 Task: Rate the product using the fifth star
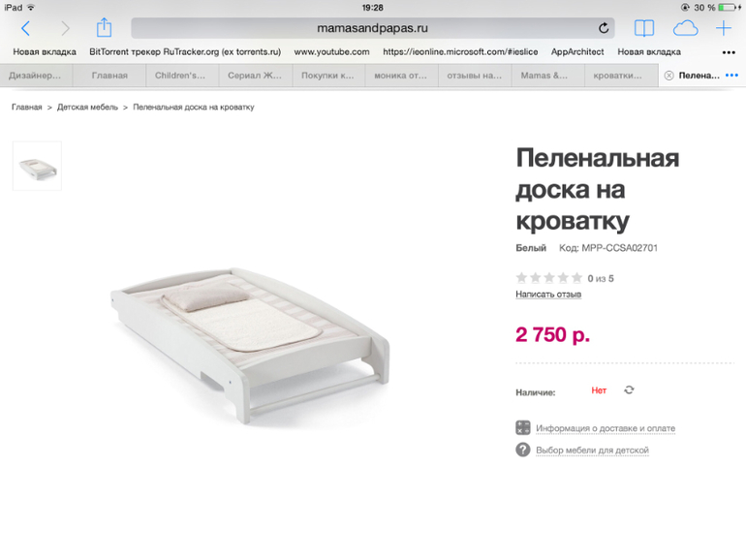pyautogui.click(x=576, y=277)
